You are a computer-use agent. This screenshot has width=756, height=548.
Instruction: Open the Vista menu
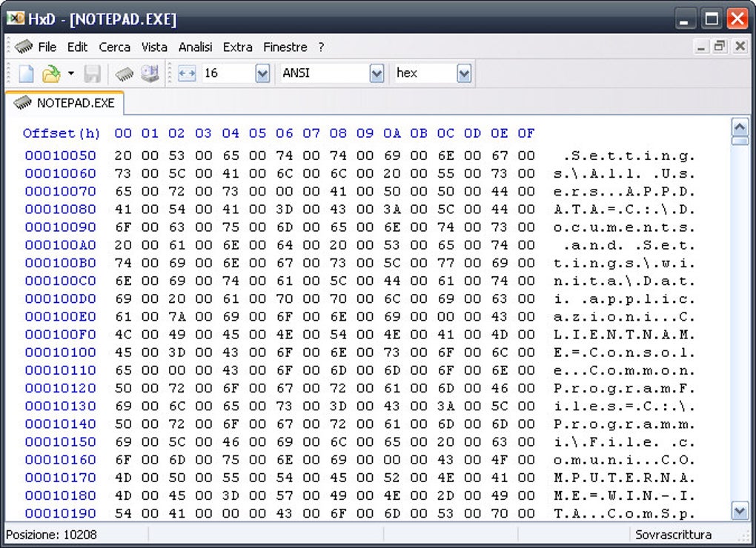(154, 47)
